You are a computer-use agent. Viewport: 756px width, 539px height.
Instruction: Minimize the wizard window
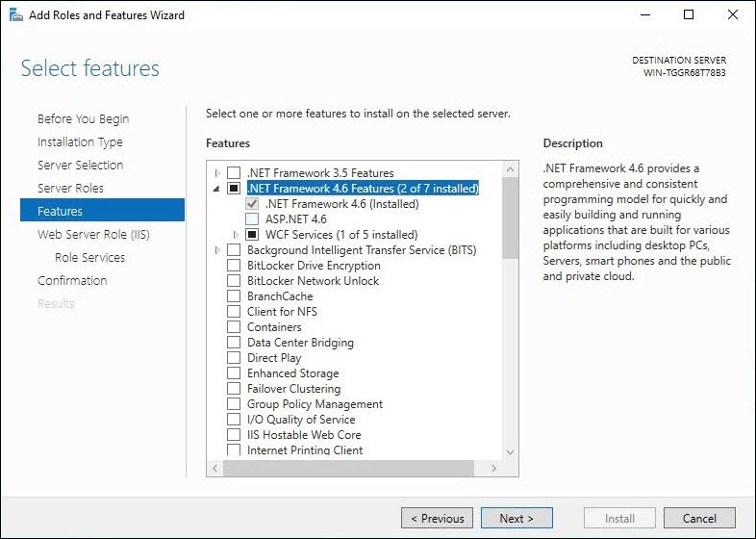tap(645, 15)
